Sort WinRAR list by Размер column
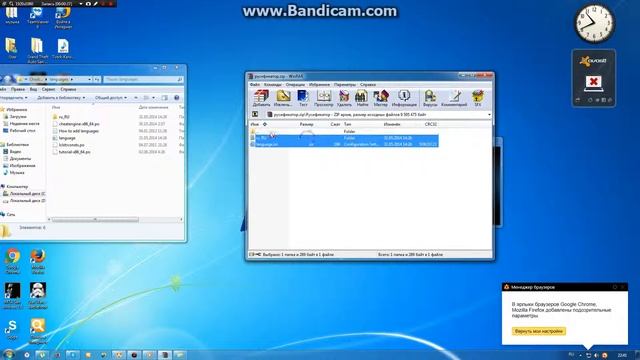 pyautogui.click(x=307, y=124)
